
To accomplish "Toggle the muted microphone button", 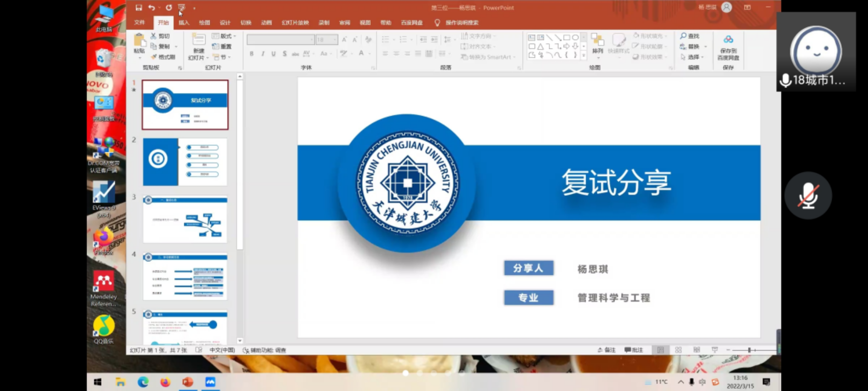I will [808, 195].
